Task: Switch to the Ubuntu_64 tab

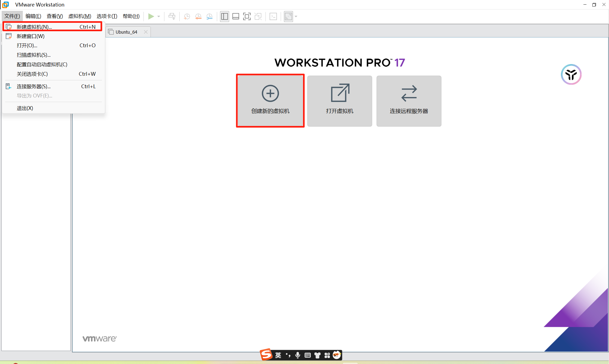Action: (x=126, y=32)
